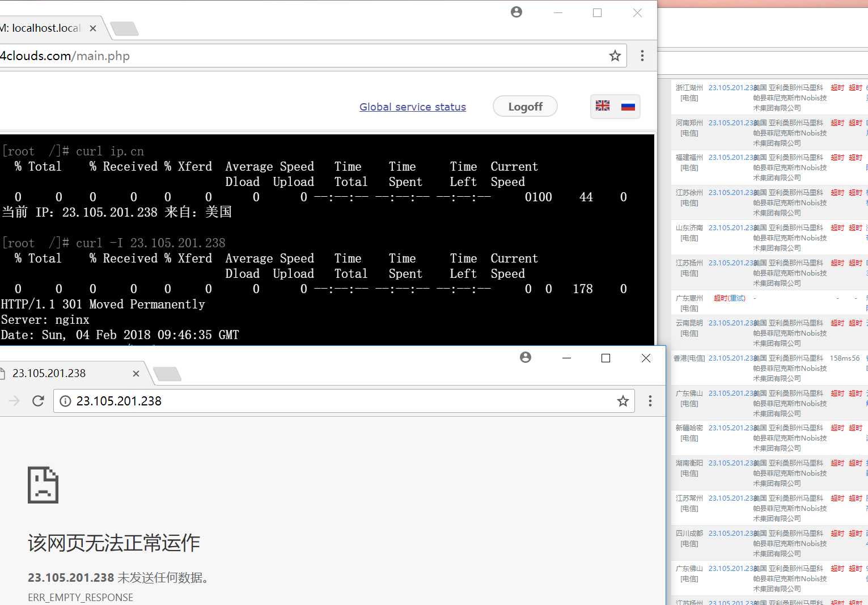The image size is (868, 605).
Task: Switch language with the UK flag icon
Action: coord(603,105)
